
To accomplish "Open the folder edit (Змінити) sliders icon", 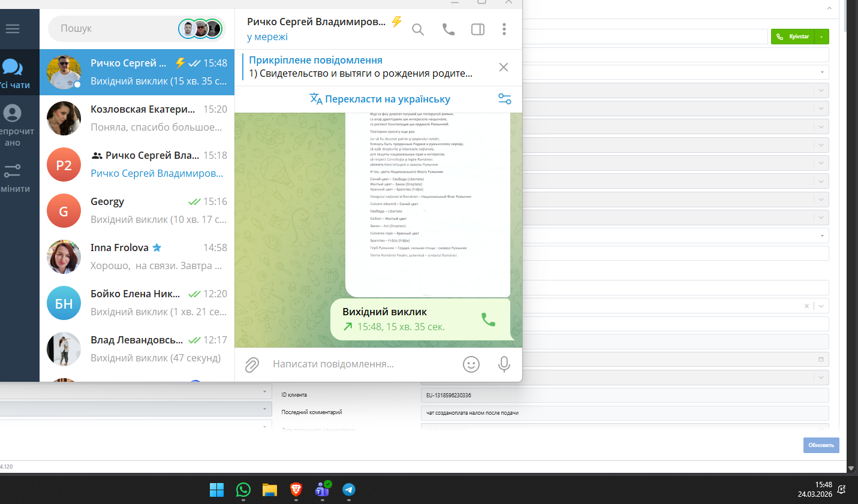I will [x=13, y=178].
